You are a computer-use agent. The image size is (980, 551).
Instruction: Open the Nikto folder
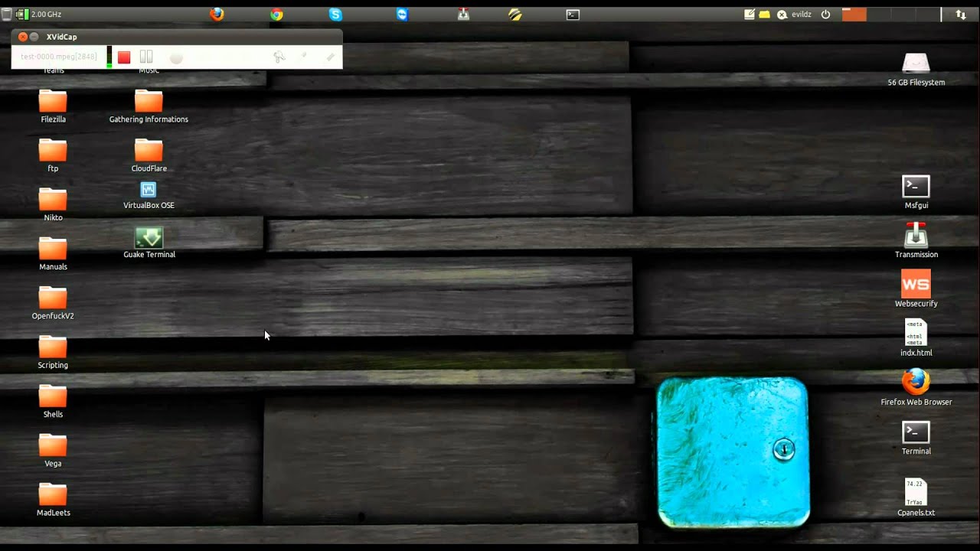pos(53,204)
